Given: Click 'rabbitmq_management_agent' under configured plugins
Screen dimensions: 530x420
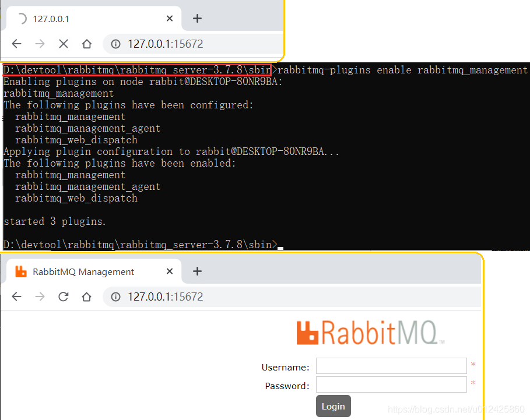Looking at the screenshot, I should click(88, 128).
